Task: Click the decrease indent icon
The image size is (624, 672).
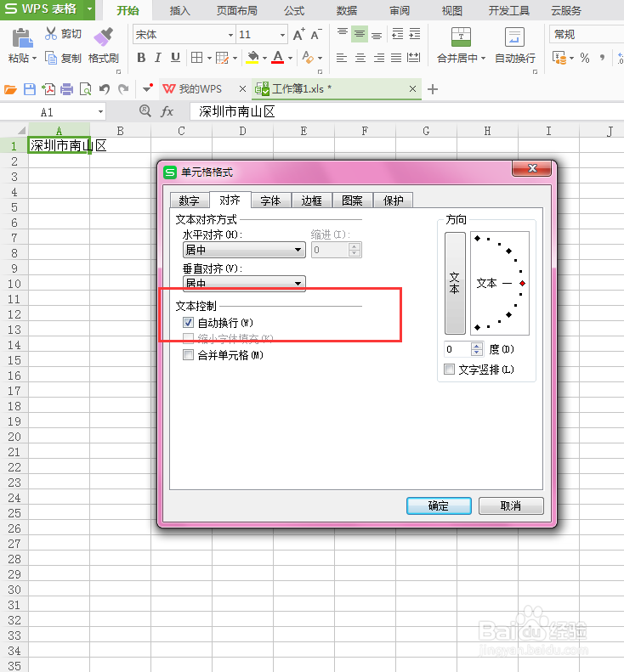Action: coord(398,34)
